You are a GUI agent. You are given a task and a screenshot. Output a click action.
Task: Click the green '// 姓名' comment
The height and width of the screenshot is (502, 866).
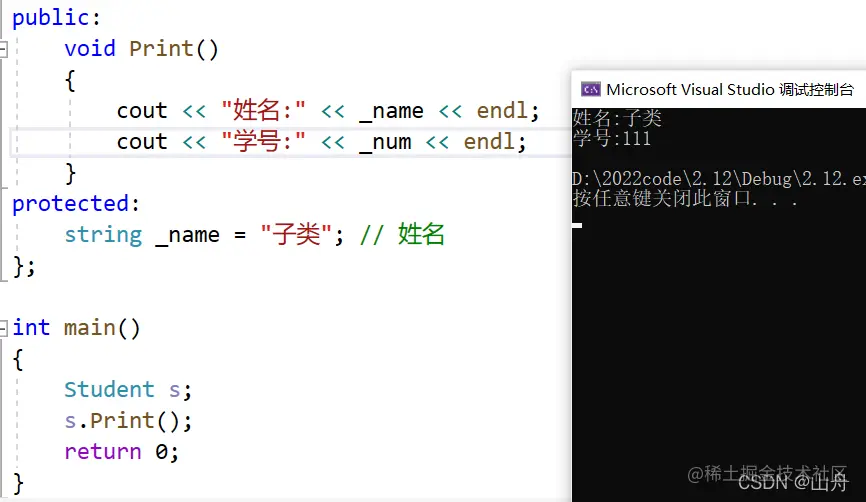point(402,235)
